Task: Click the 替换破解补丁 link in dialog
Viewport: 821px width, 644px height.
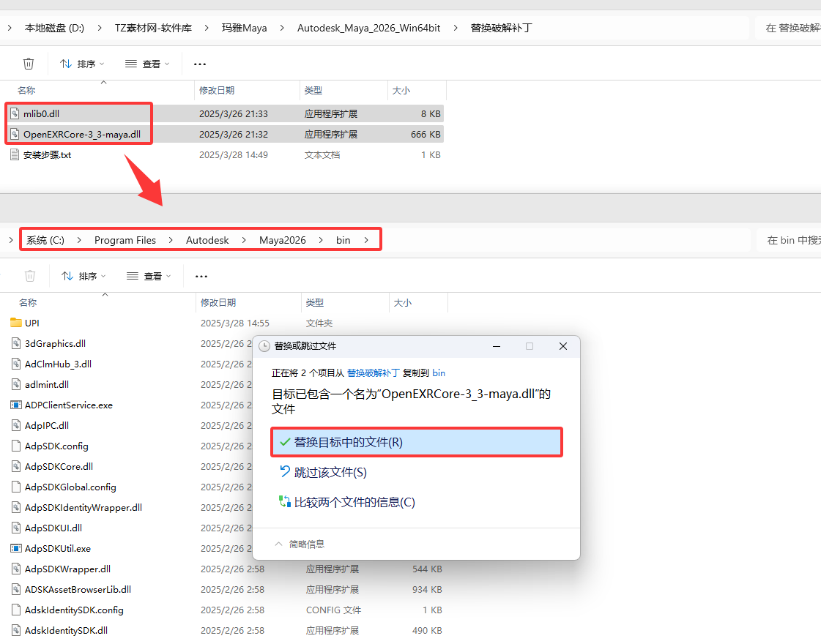Action: click(x=373, y=373)
